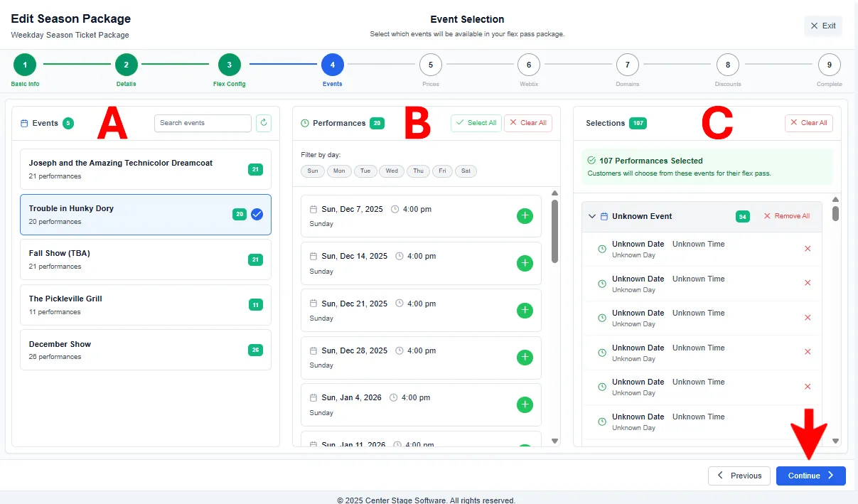Click the "107 Performances Selected" message
The height and width of the screenshot is (504, 858).
coord(650,161)
